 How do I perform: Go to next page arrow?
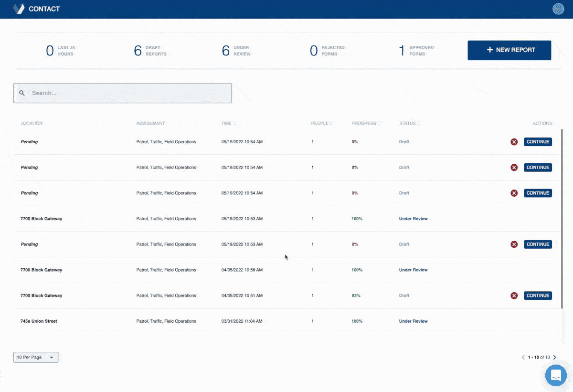(554, 357)
